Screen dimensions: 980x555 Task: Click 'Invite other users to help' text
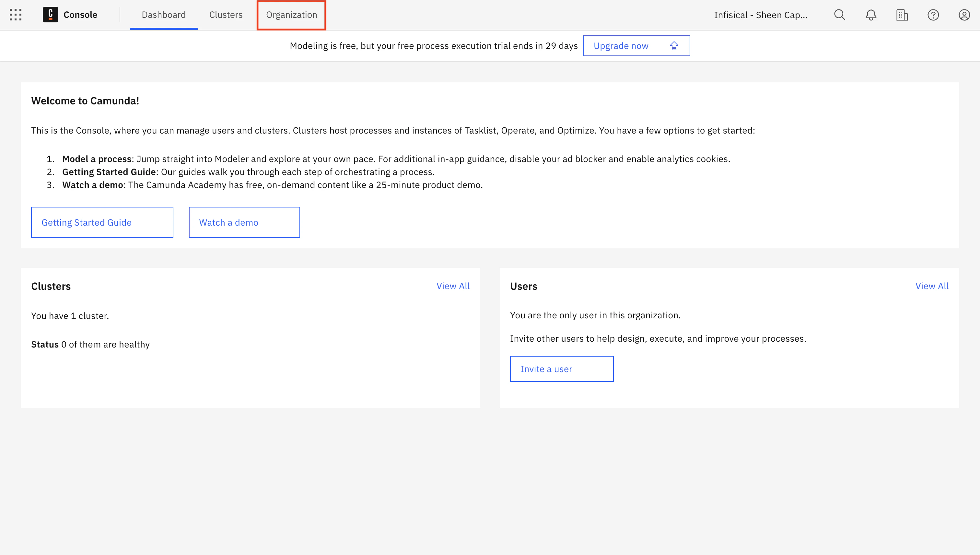(x=658, y=338)
